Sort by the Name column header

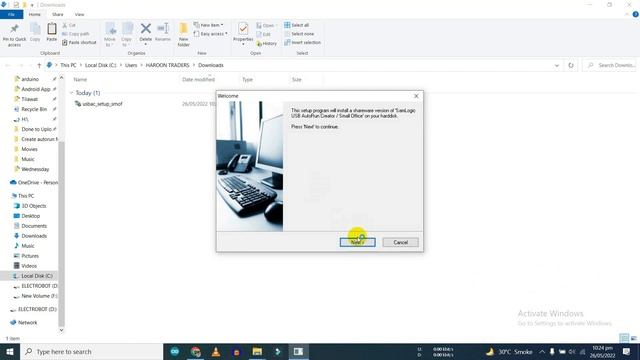pyautogui.click(x=80, y=80)
